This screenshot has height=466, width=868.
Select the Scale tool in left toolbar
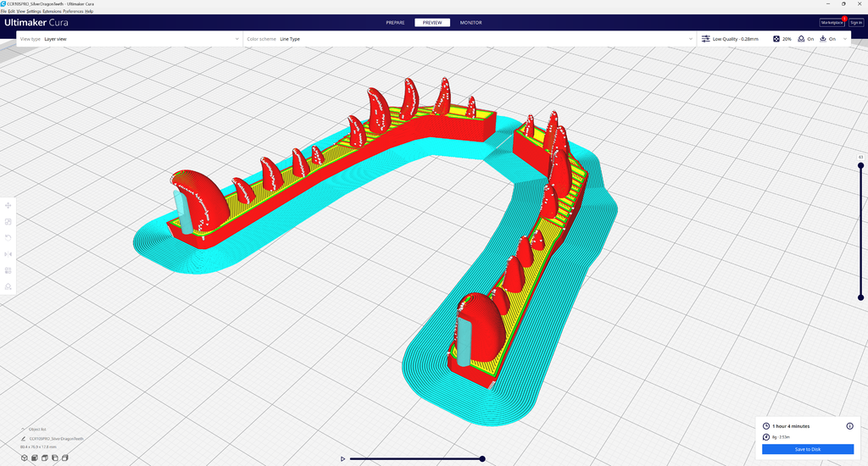(x=8, y=222)
